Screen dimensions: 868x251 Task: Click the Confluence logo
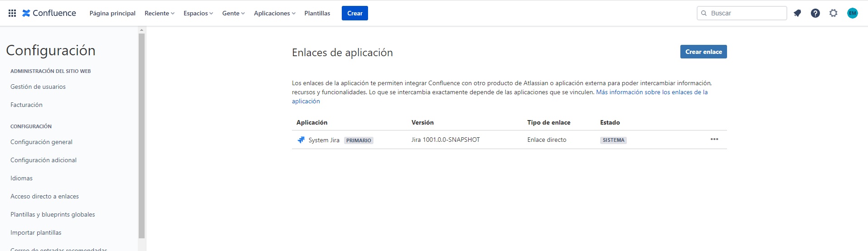tap(49, 13)
